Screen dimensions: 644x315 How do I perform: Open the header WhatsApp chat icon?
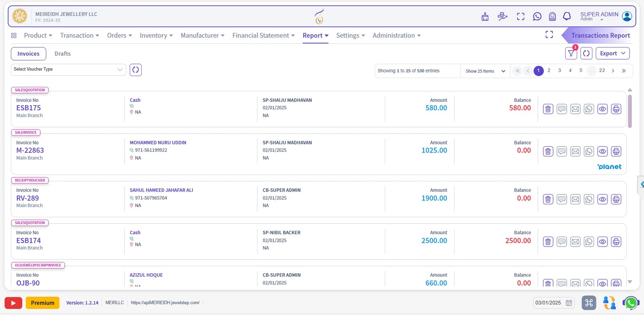537,16
